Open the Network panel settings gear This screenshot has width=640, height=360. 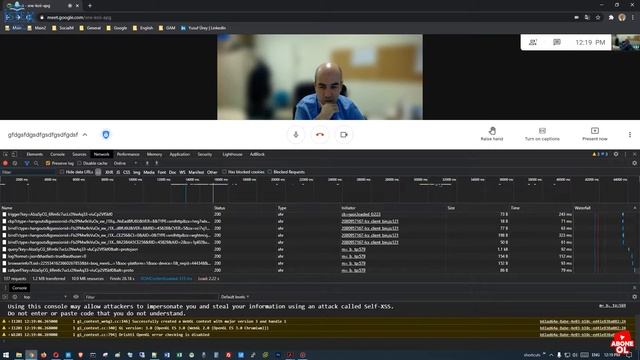(x=634, y=163)
